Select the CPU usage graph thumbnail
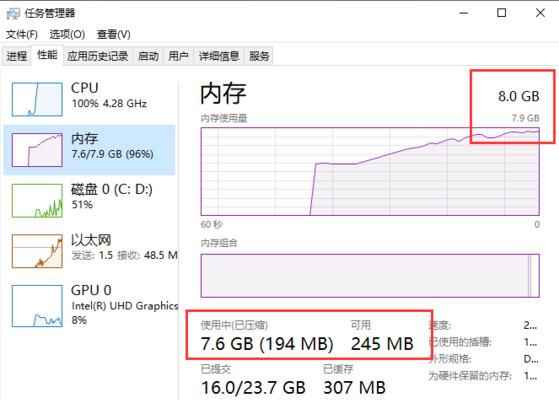Image resolution: width=559 pixels, height=400 pixels. [37, 99]
